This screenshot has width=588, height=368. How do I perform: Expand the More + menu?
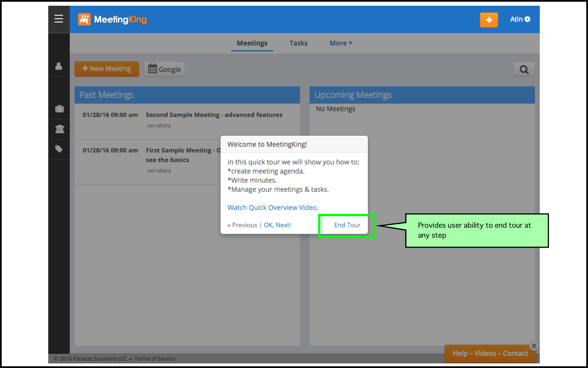click(x=341, y=43)
